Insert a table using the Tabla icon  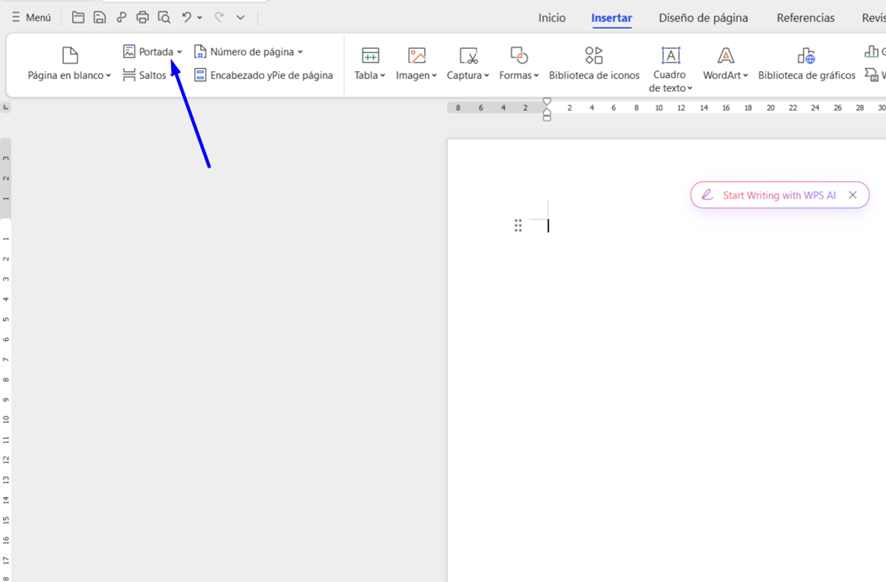[x=370, y=56]
